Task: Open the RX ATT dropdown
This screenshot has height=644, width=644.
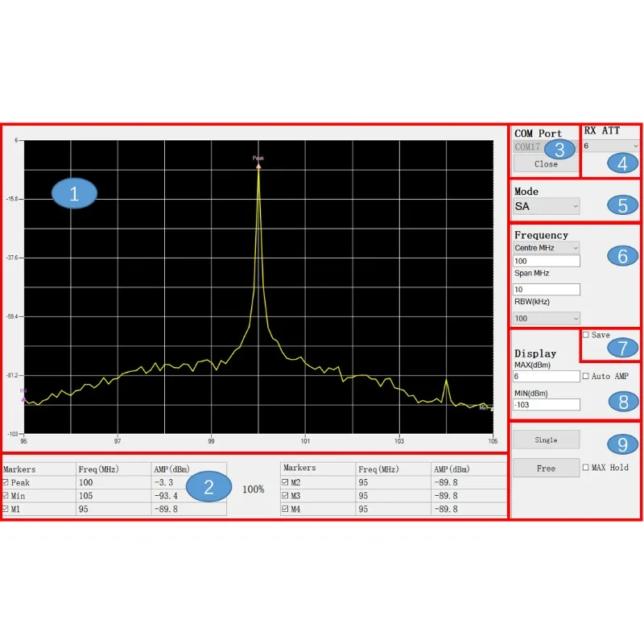Action: click(x=611, y=146)
